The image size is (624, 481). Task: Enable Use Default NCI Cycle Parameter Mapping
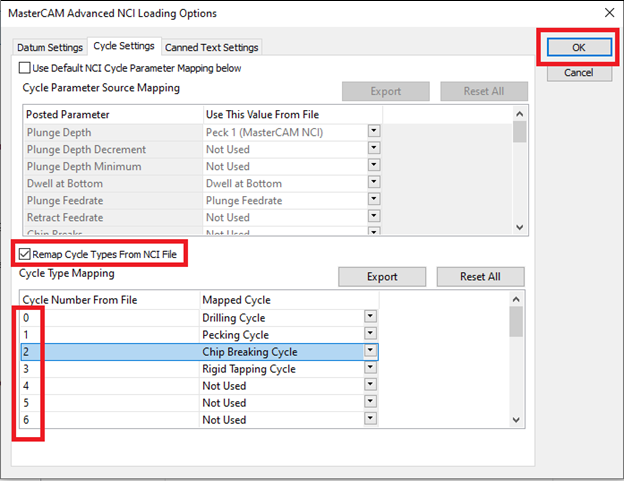(25, 68)
